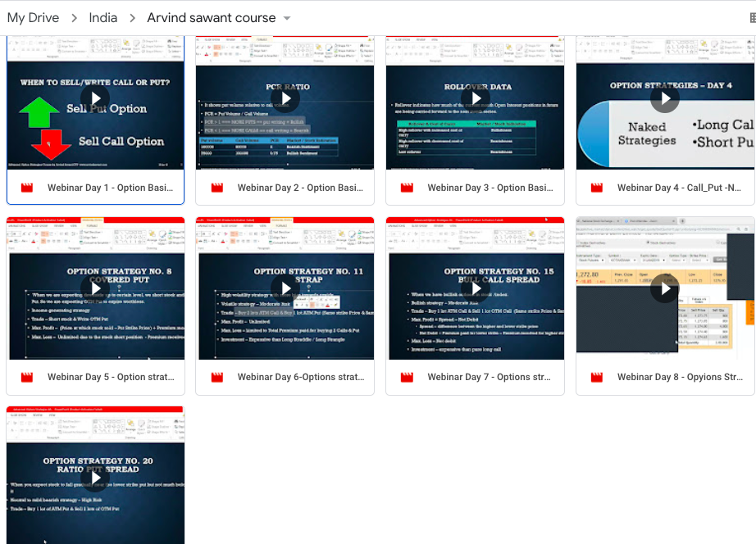Image resolution: width=756 pixels, height=544 pixels.
Task: Click red video icon beside Webinar Day 7
Action: tap(407, 377)
